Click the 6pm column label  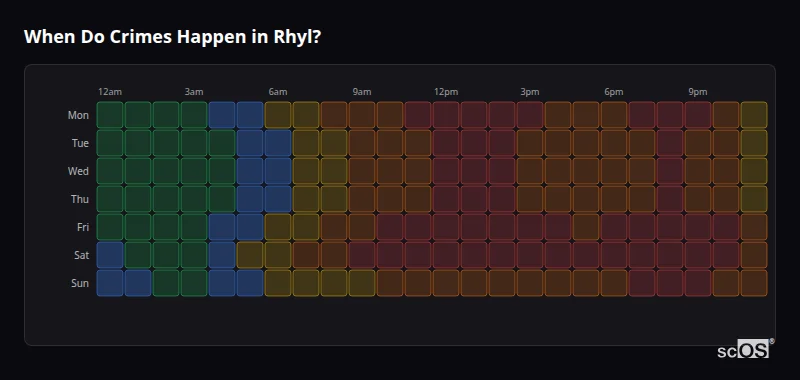point(614,92)
